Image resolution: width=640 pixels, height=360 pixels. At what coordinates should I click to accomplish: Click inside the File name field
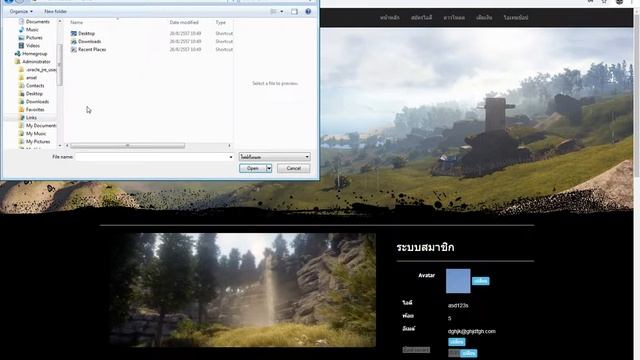[x=151, y=157]
